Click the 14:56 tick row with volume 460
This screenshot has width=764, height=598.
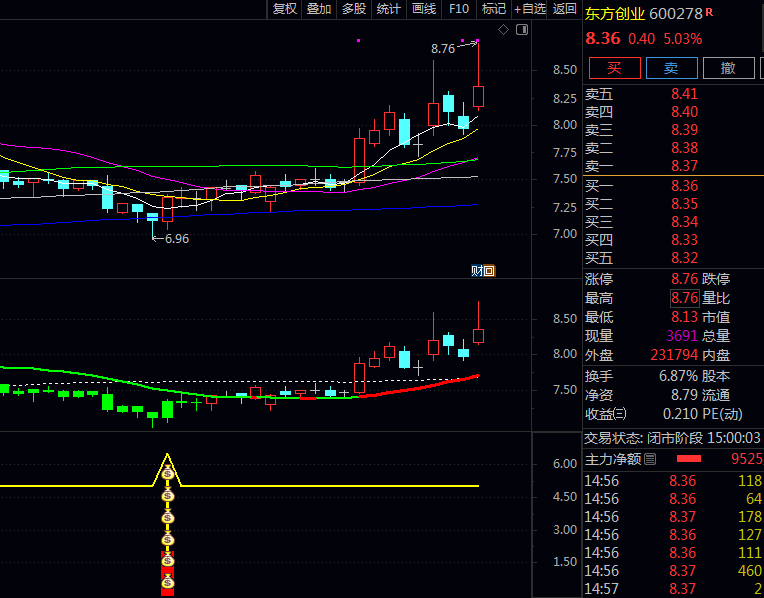click(674, 571)
